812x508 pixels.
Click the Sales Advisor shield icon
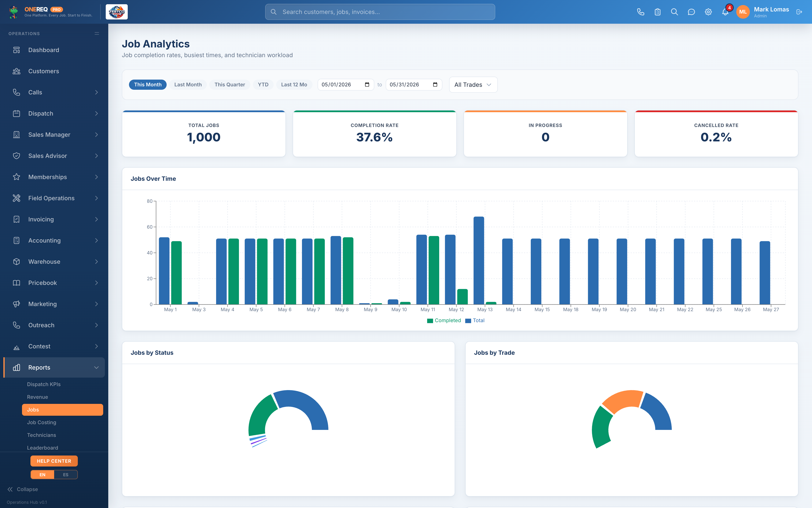16,156
